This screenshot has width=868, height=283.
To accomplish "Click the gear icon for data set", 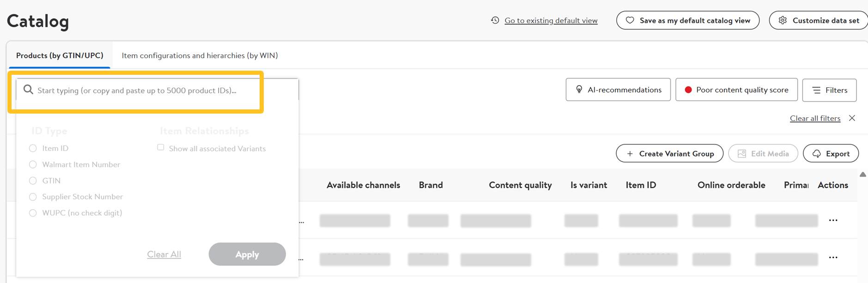I will (783, 20).
